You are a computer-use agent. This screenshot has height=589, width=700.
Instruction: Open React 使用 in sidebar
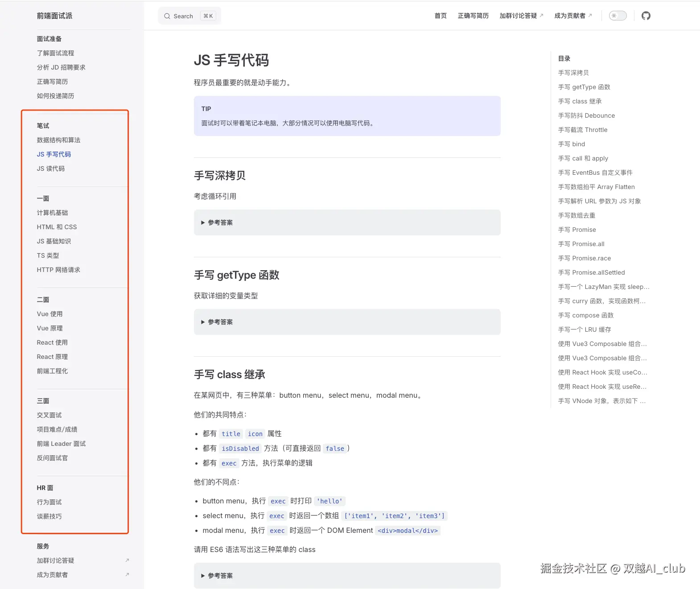click(52, 342)
